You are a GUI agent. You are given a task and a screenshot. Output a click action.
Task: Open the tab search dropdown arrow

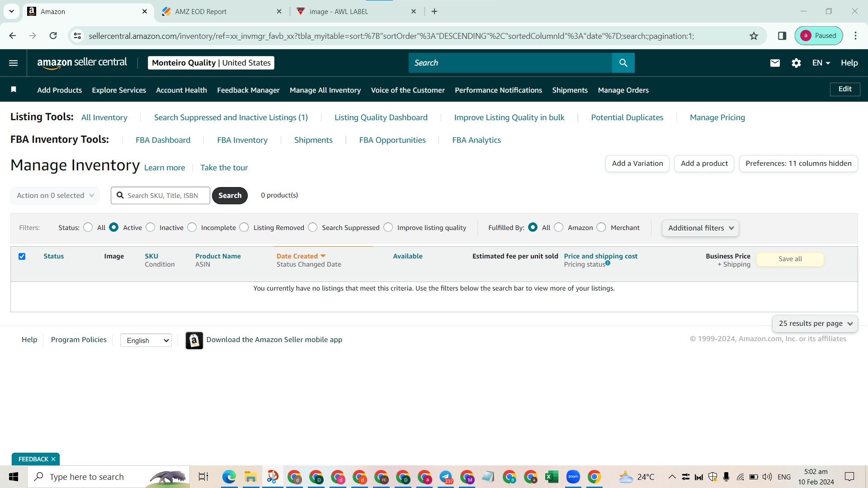tap(11, 11)
